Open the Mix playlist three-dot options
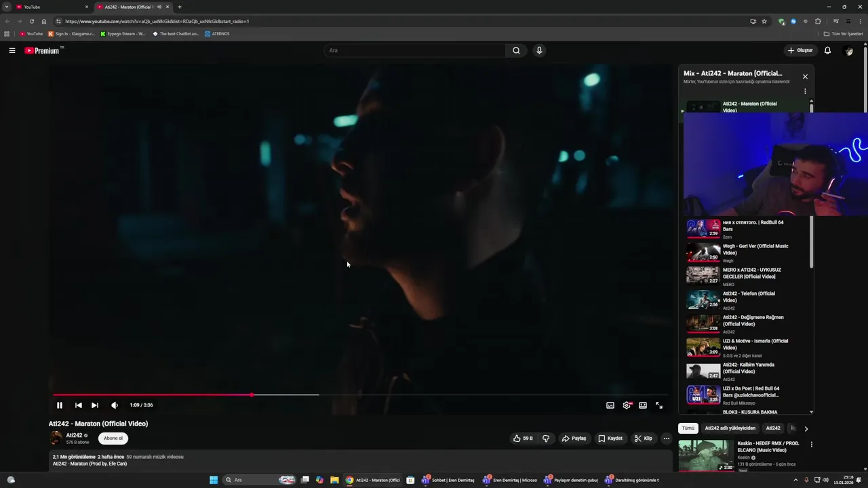Screen dimensions: 868x488 pos(805,91)
